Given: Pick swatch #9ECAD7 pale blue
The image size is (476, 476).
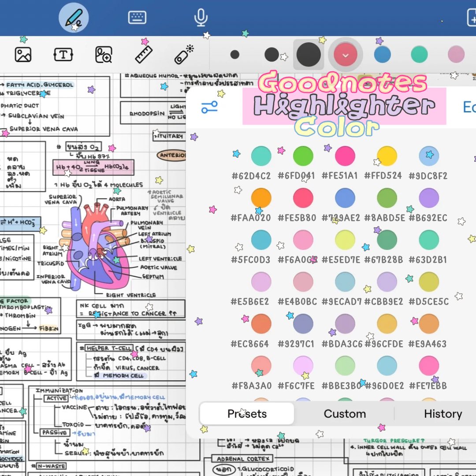Looking at the screenshot, I should (345, 282).
